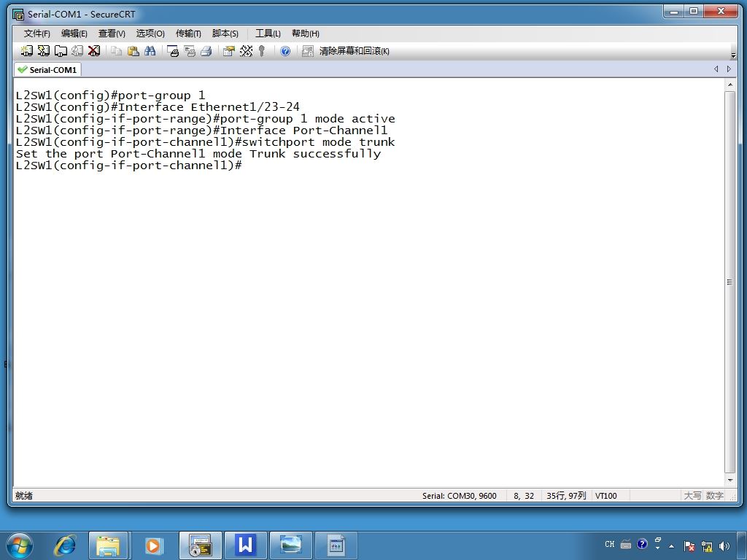
Task: Click the Copy toolbar icon
Action: [x=116, y=51]
